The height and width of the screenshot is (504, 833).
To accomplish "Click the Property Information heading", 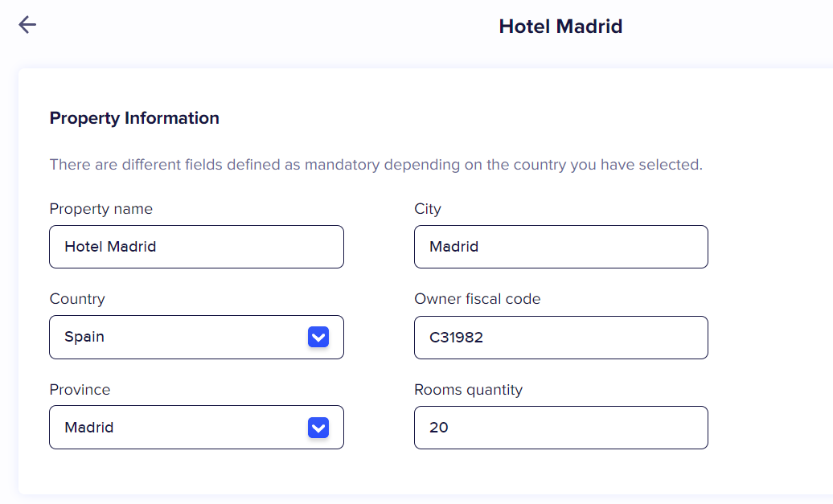I will click(x=134, y=118).
